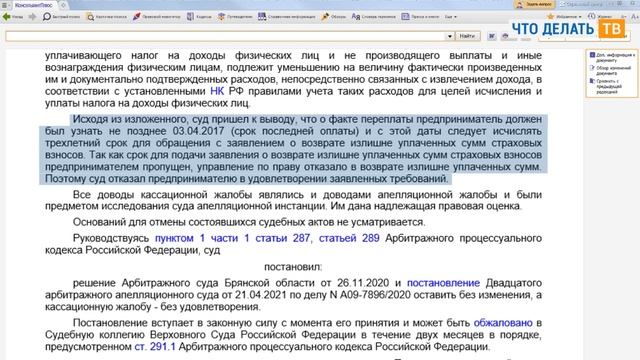Increase font size with A+
Viewport: 640px width, 360px height.
pyautogui.click(x=635, y=16)
